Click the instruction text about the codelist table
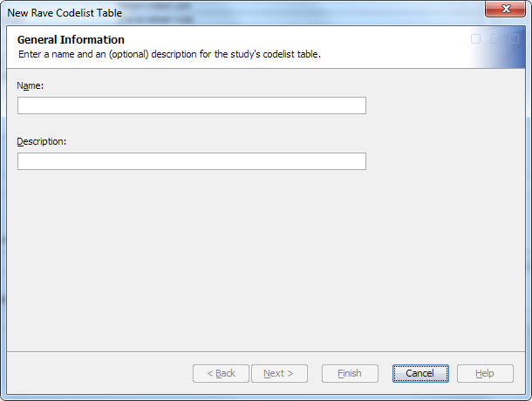The image size is (532, 401). (169, 54)
